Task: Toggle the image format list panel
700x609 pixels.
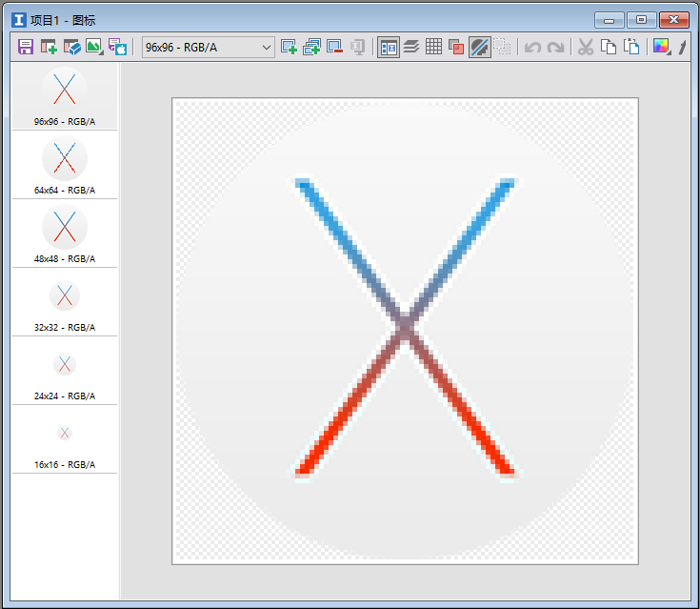Action: tap(389, 47)
